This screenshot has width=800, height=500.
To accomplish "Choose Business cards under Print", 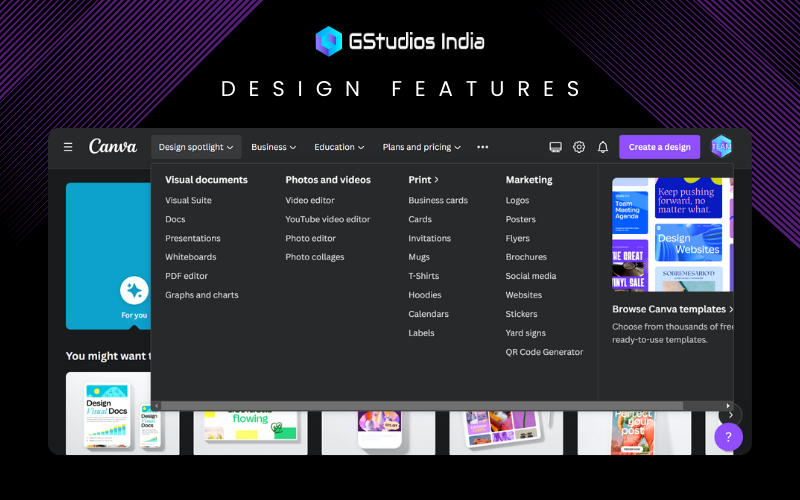I will (x=438, y=200).
